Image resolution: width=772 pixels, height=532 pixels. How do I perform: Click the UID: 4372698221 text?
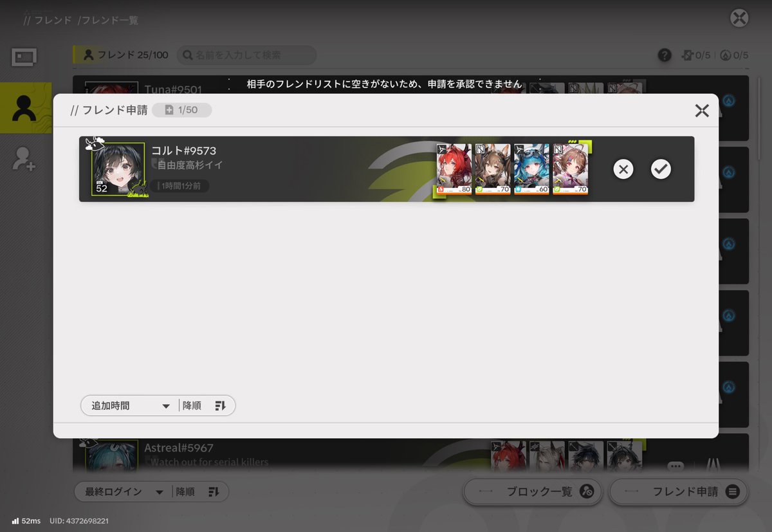click(79, 520)
